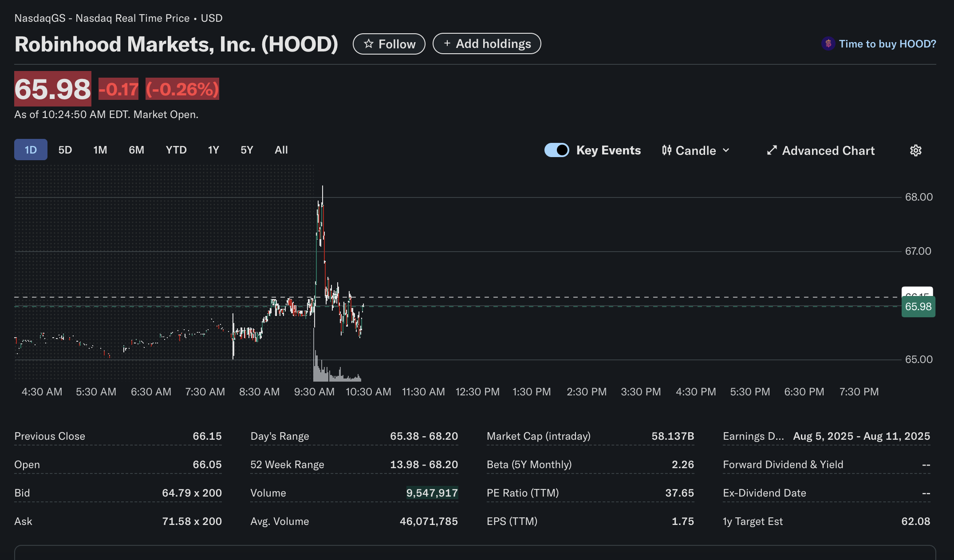Select the 1D range tab
This screenshot has height=560, width=954.
pyautogui.click(x=31, y=150)
